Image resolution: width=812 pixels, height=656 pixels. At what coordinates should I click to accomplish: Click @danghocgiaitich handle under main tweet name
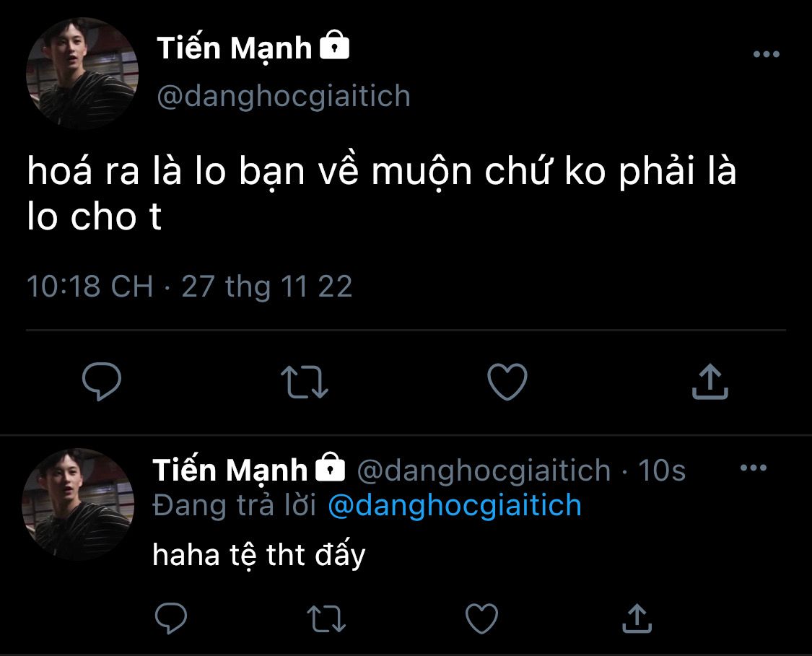(283, 95)
